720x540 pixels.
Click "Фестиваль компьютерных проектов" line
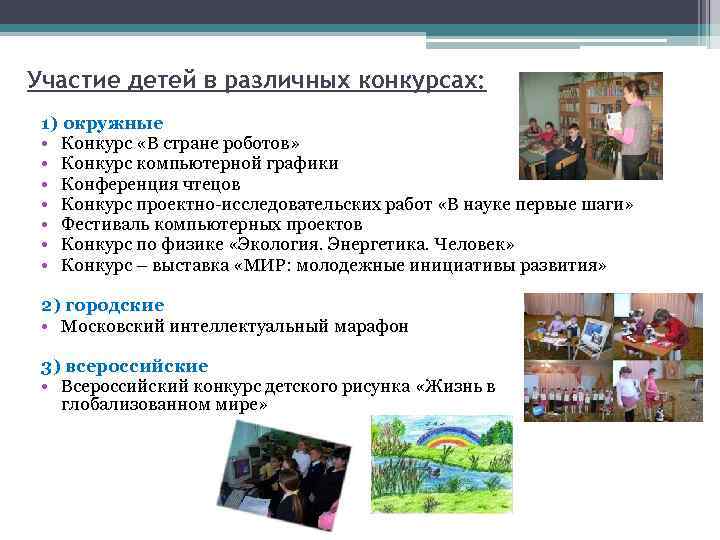pyautogui.click(x=212, y=225)
